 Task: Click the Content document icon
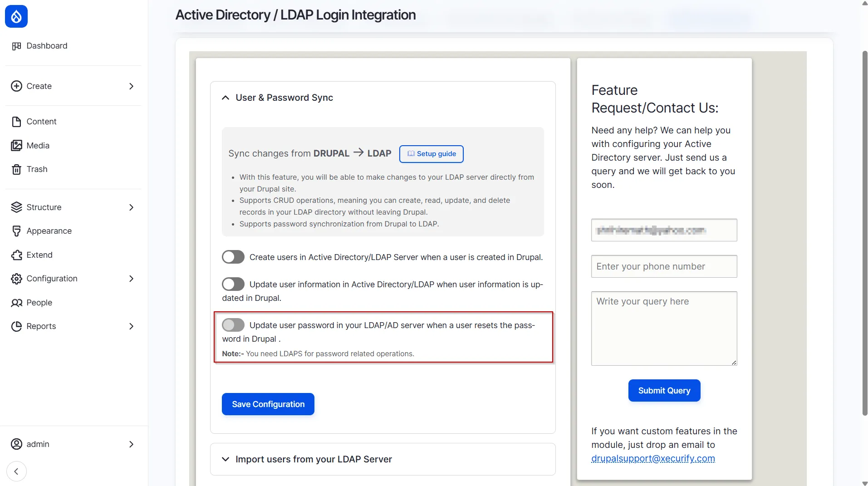[16, 122]
